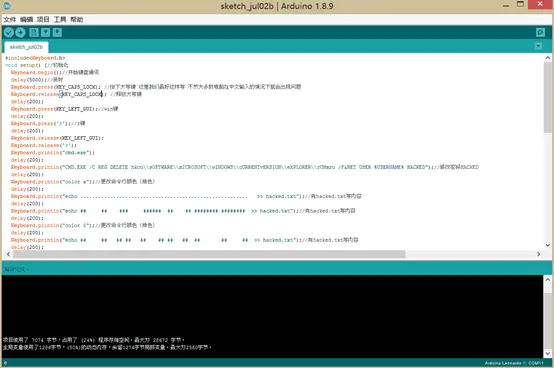Click the Arduino logo in title bar
Viewport: 554px width, 368px height.
coord(7,6)
